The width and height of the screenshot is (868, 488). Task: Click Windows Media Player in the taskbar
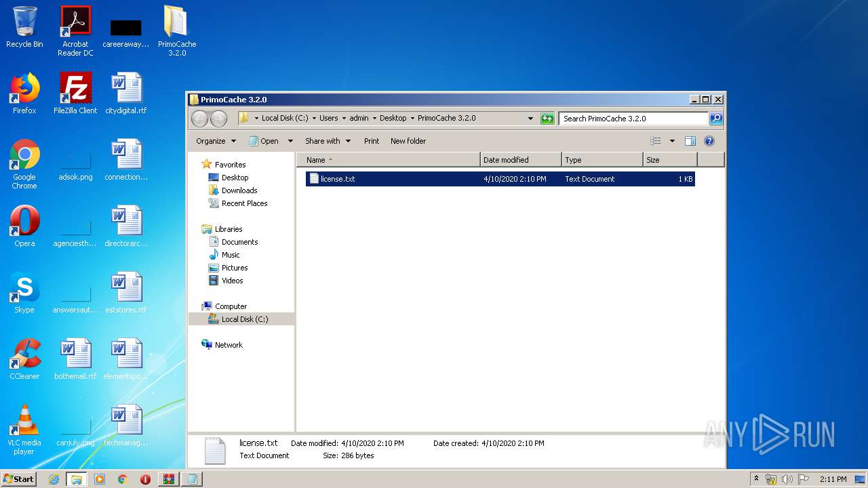pos(100,479)
